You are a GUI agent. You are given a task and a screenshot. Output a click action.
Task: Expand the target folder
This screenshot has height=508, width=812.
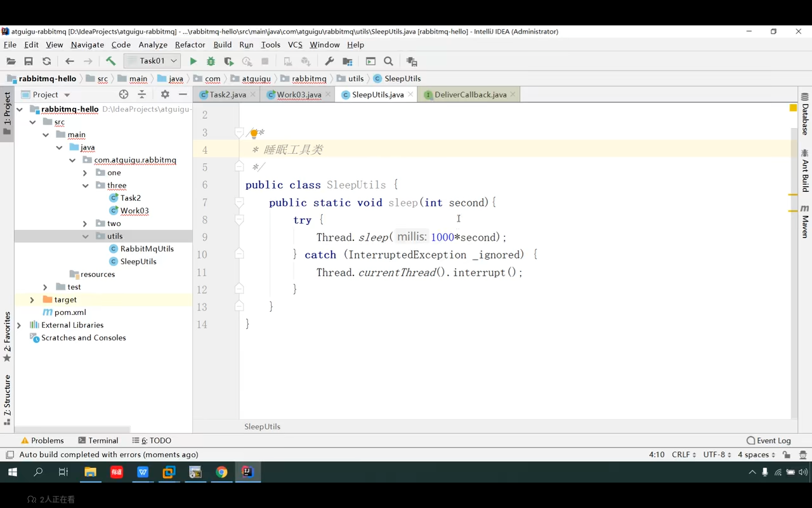(x=32, y=300)
